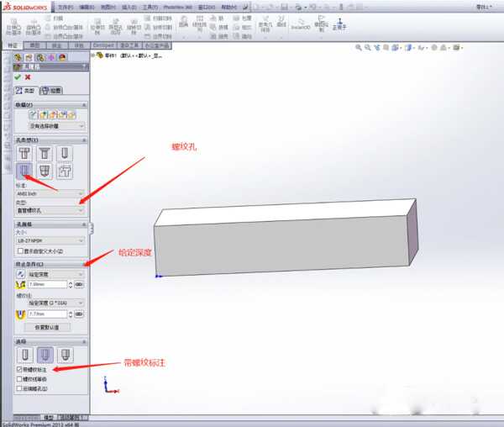Choose the cosmetic thread option icon
Image resolution: width=504 pixels, height=427 pixels.
tap(45, 355)
